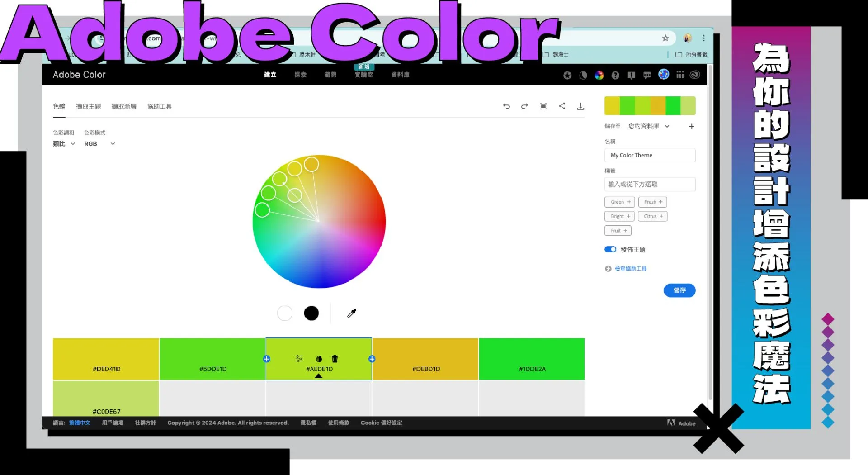
Task: Click the 輸入或從下方選取 tags field
Action: pos(650,184)
